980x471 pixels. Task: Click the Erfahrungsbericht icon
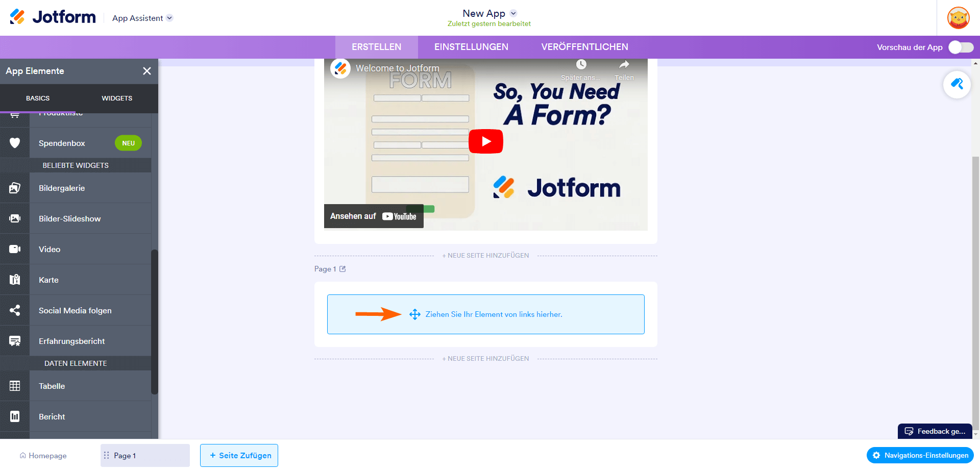point(15,341)
